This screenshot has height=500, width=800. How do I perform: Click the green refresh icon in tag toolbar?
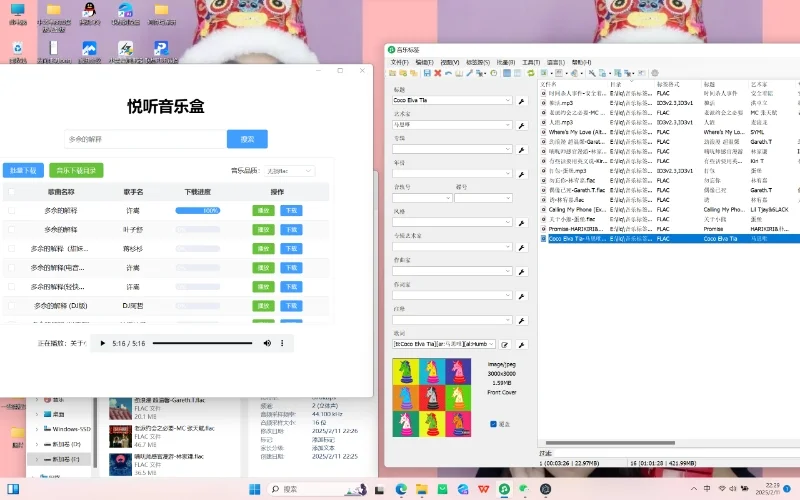[531, 73]
